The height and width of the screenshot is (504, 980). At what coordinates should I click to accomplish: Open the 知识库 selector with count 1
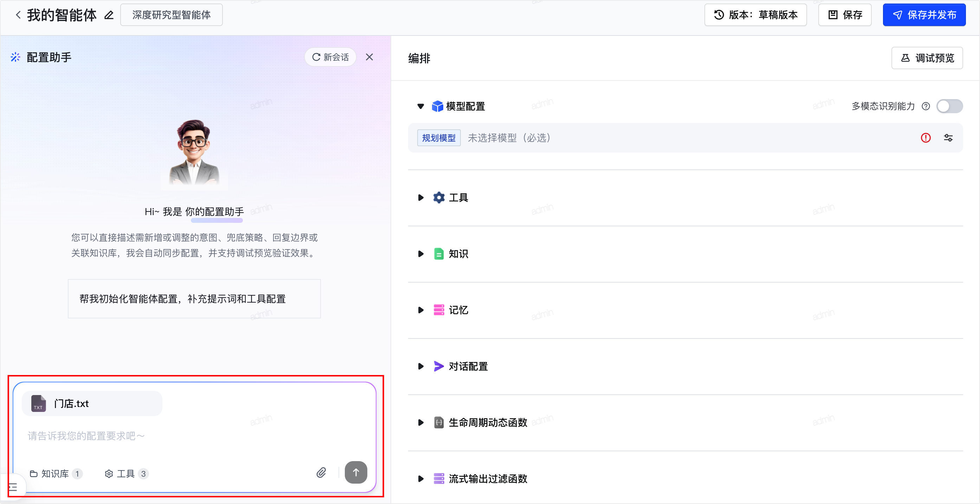56,473
